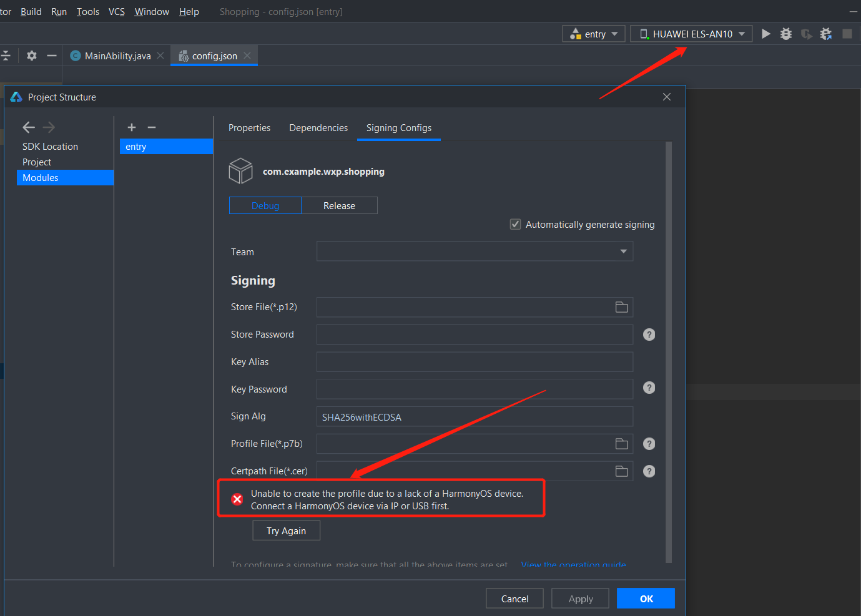Add a module with the plus icon
This screenshot has height=616, width=861.
click(132, 127)
